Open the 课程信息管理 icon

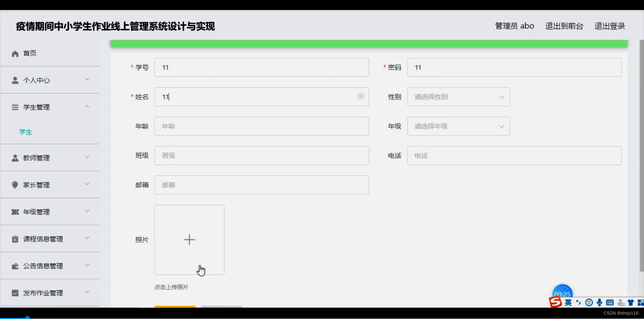pyautogui.click(x=14, y=238)
